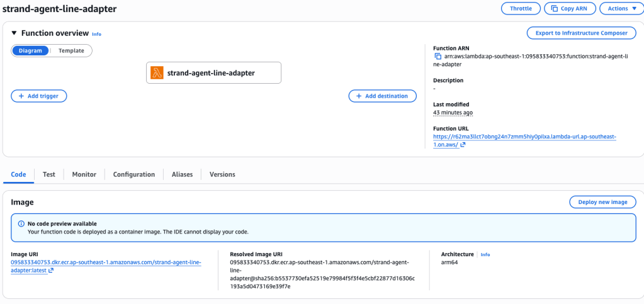Screen dimensions: 644x304
Task: Open the Actions dropdown menu
Action: pos(622,8)
